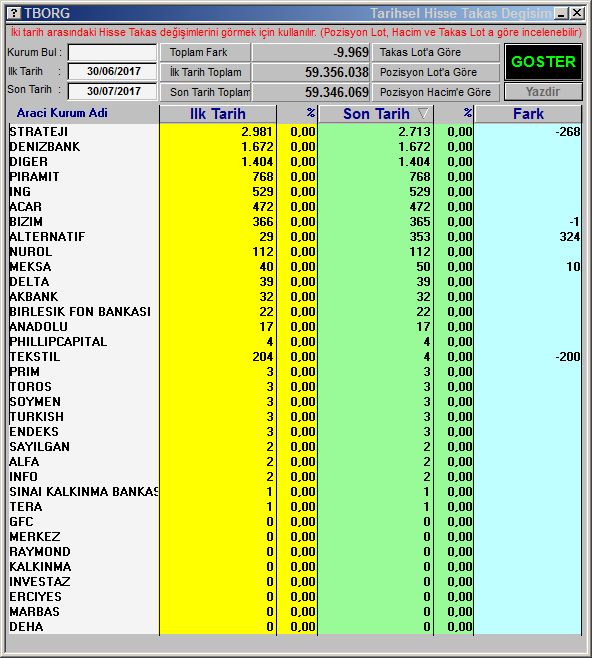Sort by Ilk Tarih column header
592x658 pixels.
(217, 114)
